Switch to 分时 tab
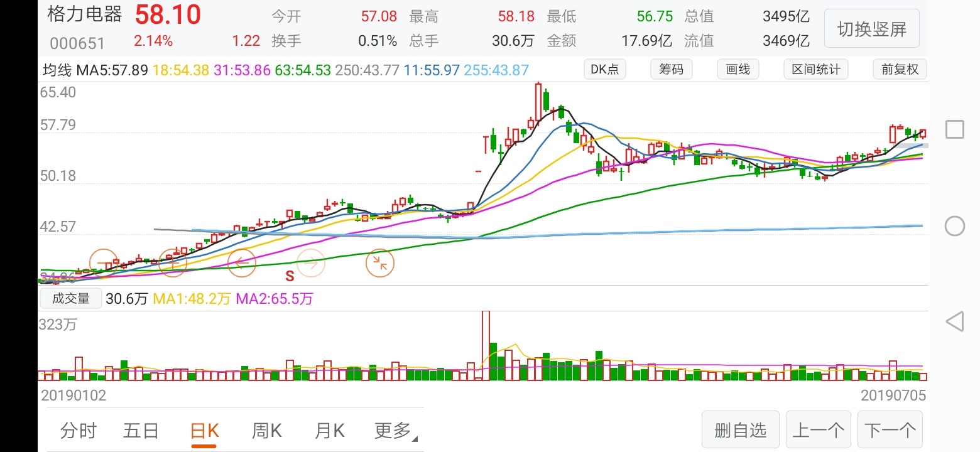Screen dimensions: 980x452 79,431
